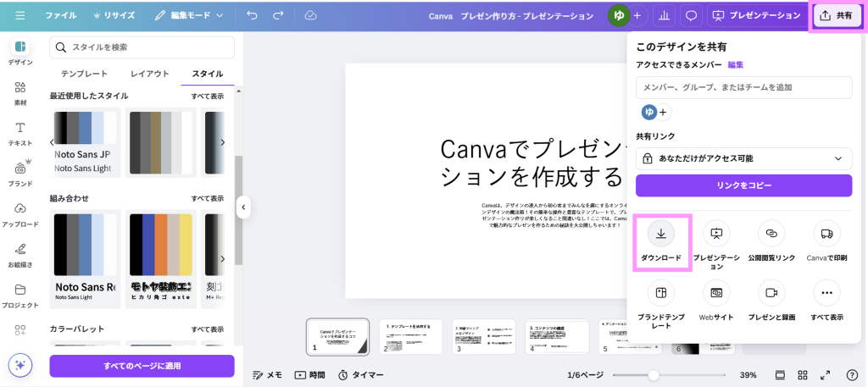The height and width of the screenshot is (387, 868).
Task: Open the Webサイト share option
Action: (716, 292)
